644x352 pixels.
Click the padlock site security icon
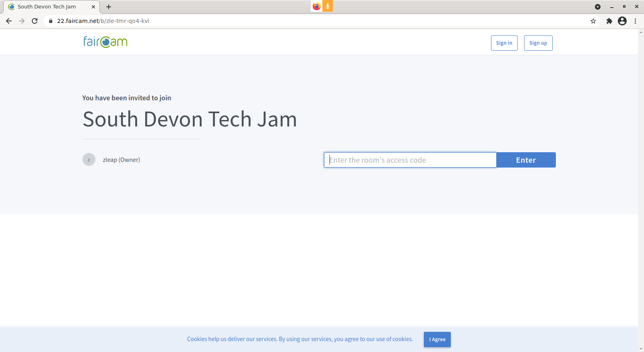(51, 21)
